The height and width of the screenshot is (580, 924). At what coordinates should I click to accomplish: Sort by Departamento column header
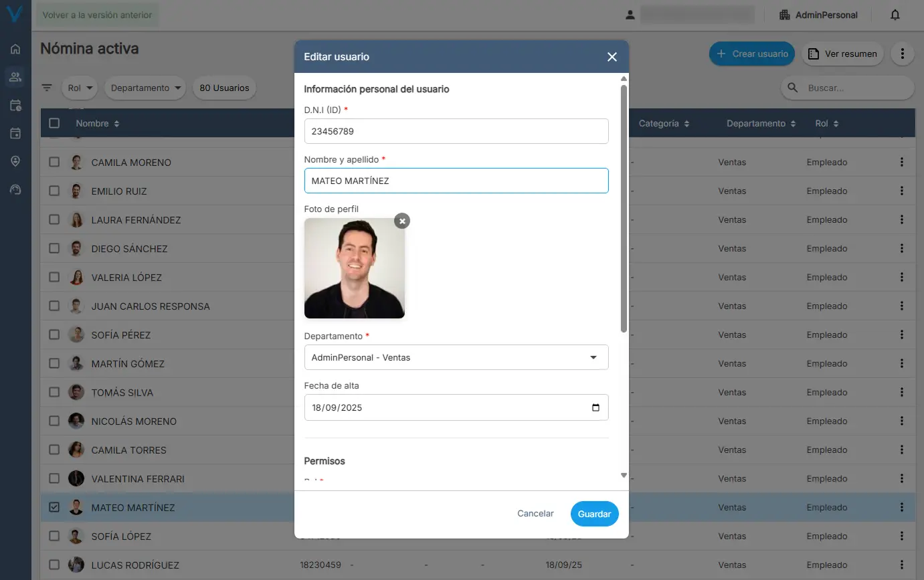pos(761,124)
